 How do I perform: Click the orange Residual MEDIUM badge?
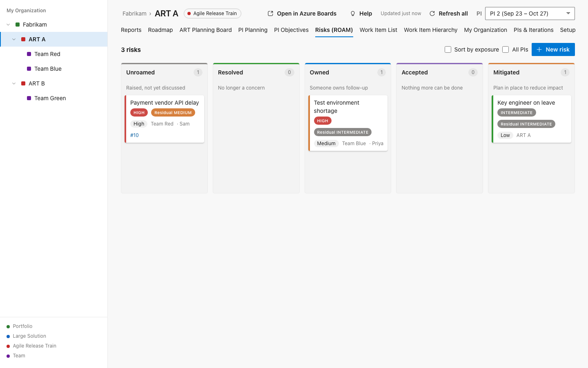tap(173, 112)
